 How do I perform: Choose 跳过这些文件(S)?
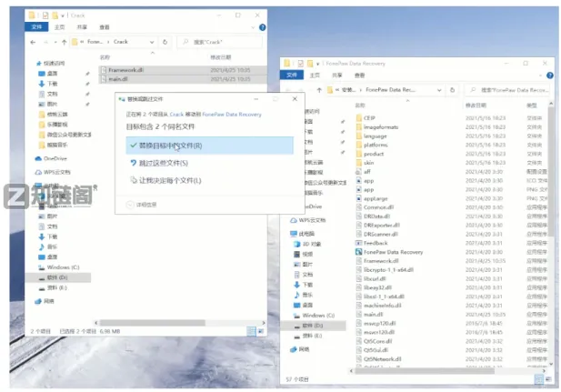click(x=210, y=163)
